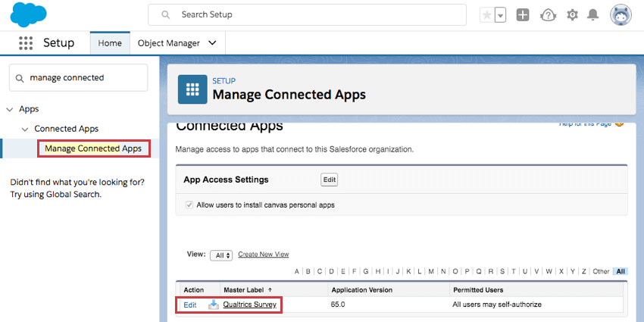Click the Qualtrics Survey download icon
The image size is (644, 322).
coord(214,305)
